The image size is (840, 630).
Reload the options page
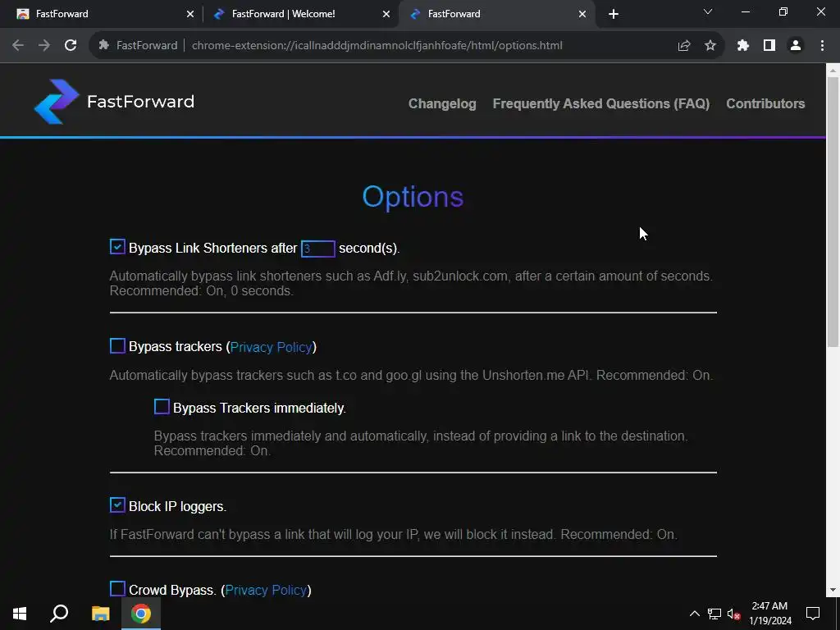pos(71,46)
